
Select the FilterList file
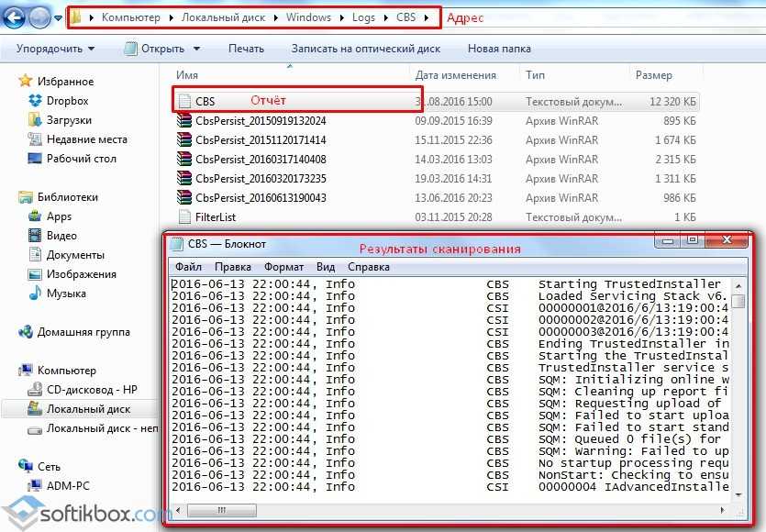click(215, 217)
